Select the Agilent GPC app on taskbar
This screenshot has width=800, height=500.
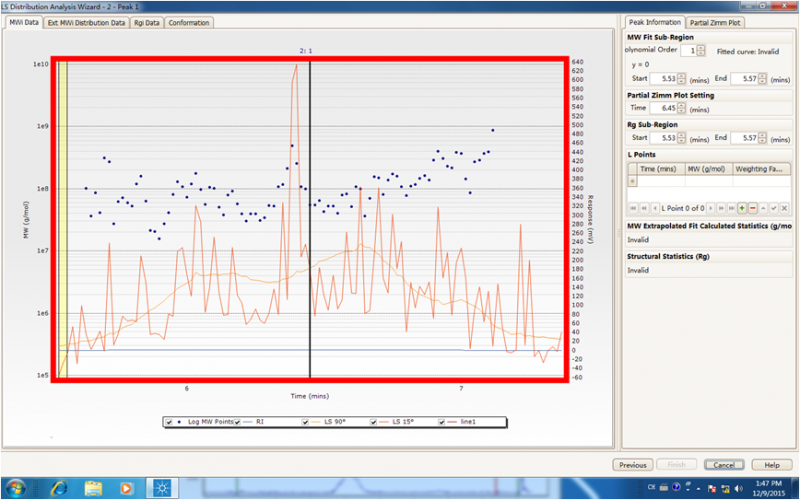click(x=162, y=488)
